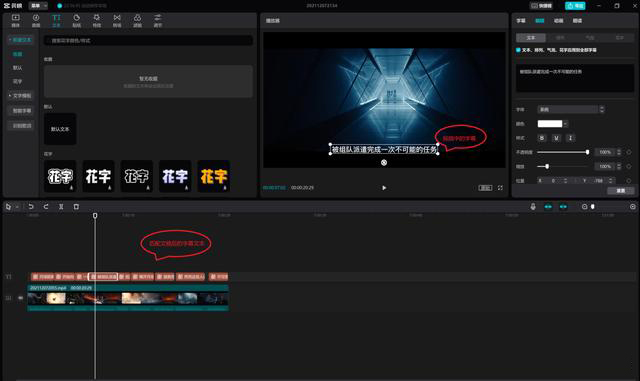Play the preview video
The image size is (640, 381).
point(384,188)
